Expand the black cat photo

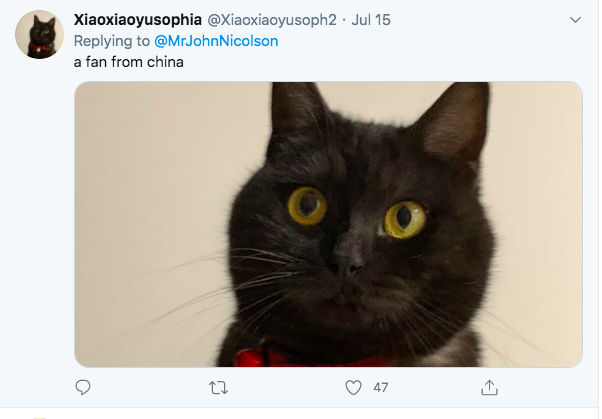coord(328,224)
